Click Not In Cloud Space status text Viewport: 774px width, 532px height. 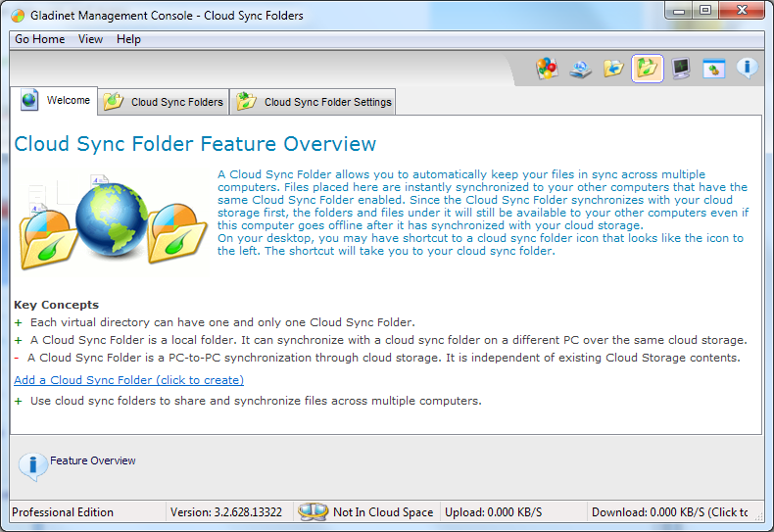[383, 512]
